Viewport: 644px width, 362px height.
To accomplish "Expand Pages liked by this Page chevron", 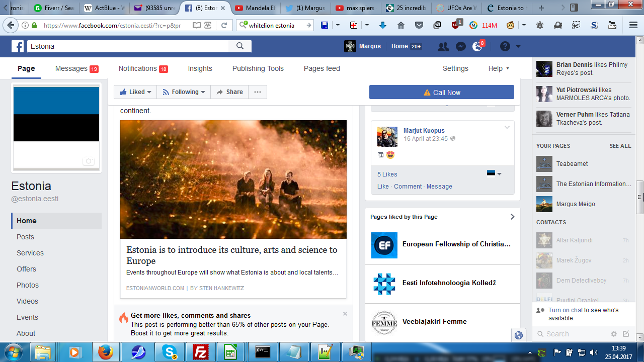I will tap(512, 217).
